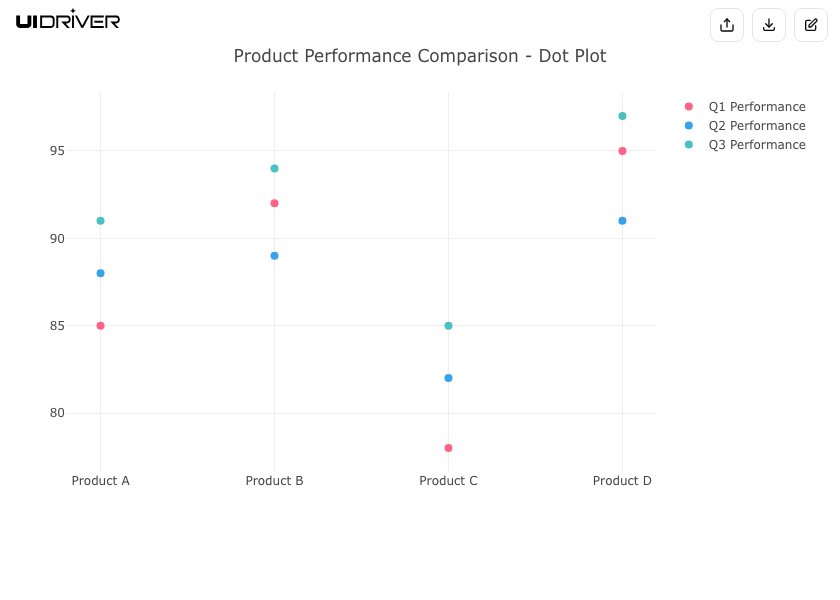Click the chart title text
This screenshot has height=600, width=840.
click(x=420, y=56)
